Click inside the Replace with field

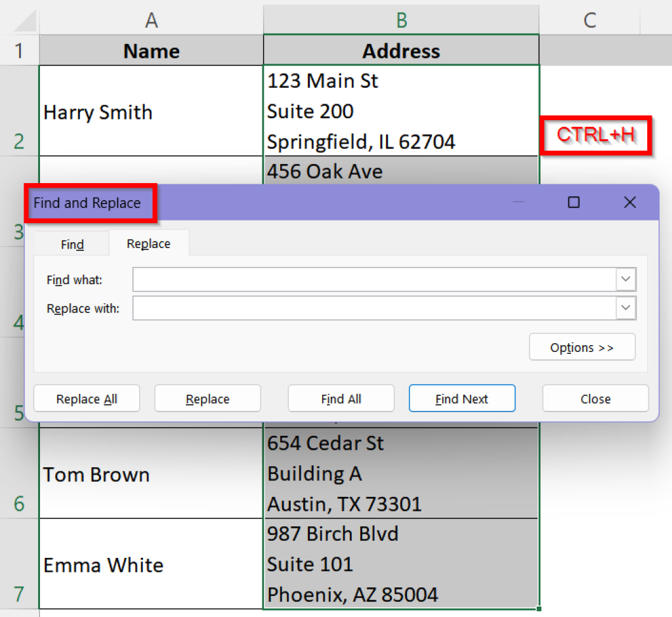point(374,308)
